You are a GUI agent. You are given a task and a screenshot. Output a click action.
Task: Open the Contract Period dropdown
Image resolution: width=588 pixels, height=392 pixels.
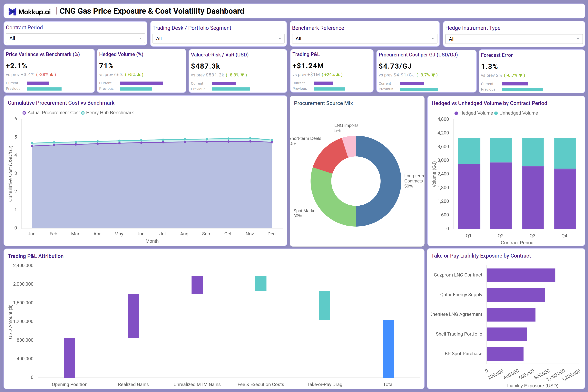coord(75,38)
